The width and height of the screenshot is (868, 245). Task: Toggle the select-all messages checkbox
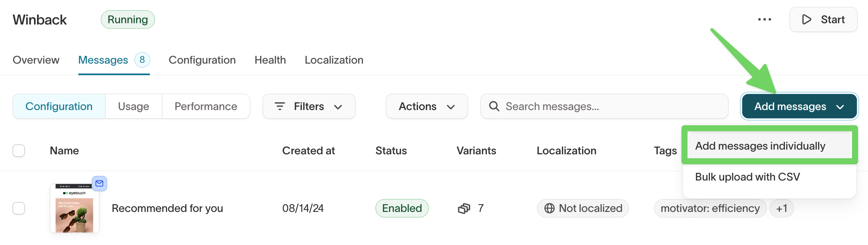pos(19,151)
